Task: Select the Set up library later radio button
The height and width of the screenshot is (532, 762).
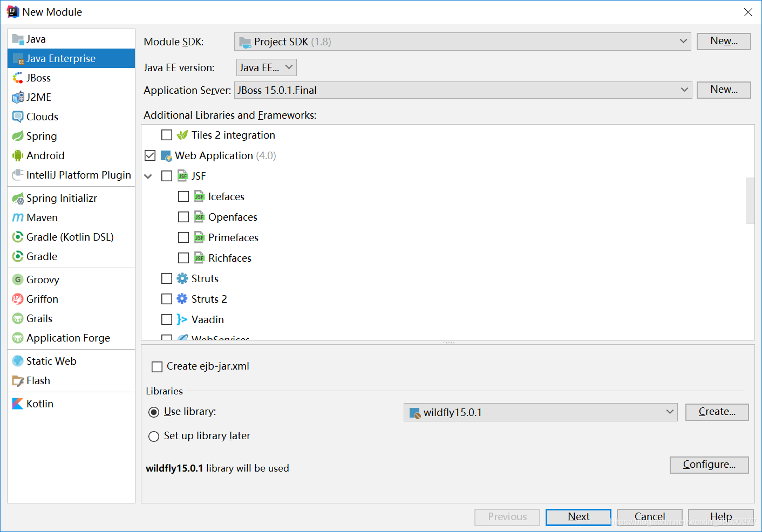Action: click(154, 436)
